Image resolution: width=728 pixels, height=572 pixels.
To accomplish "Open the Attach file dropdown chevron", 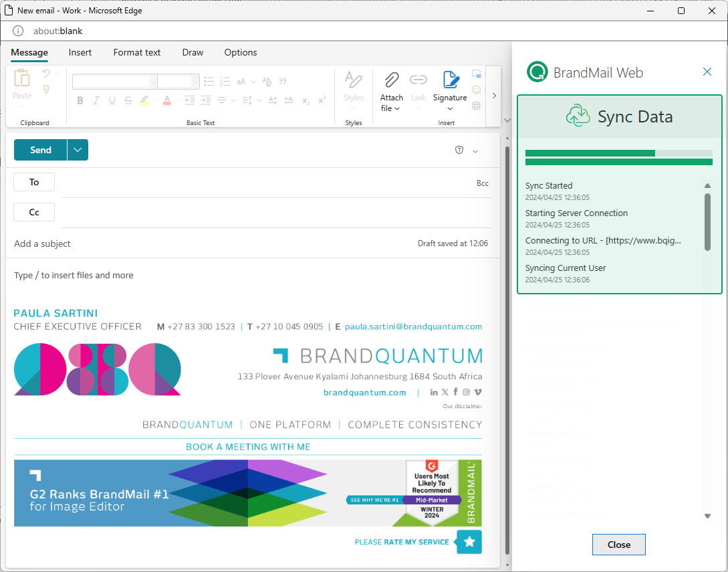I will [397, 109].
